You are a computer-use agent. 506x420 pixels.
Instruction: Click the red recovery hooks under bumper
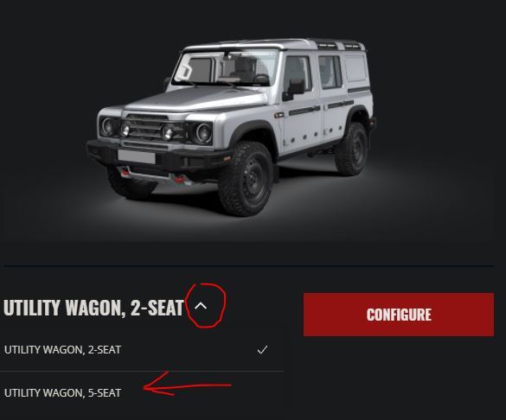click(x=151, y=176)
